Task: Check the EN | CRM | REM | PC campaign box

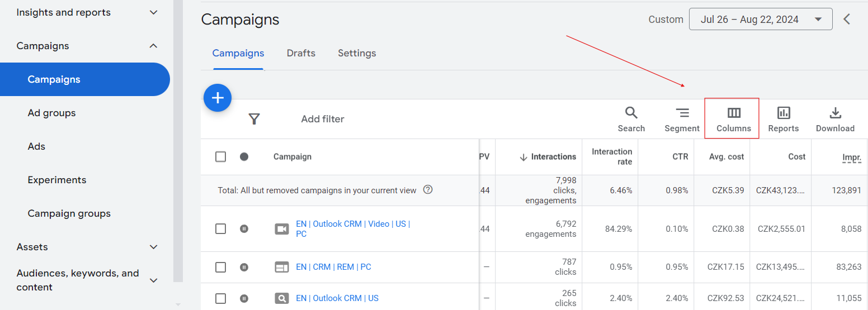Action: (x=220, y=267)
